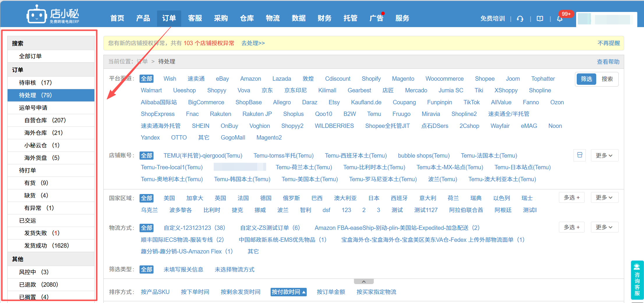Filter platform by Temu

pos(374,114)
